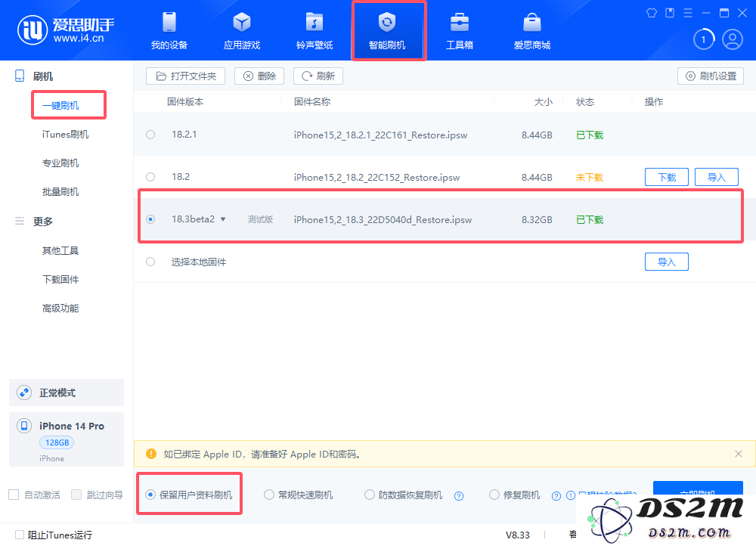Open 刷机设置 flash settings
The width and height of the screenshot is (756, 546).
pos(711,76)
